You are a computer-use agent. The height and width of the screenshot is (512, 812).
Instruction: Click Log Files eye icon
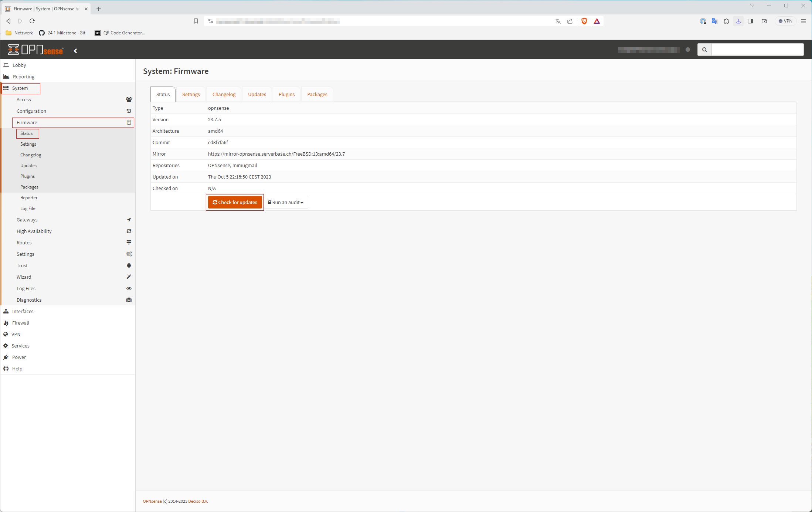click(x=129, y=288)
